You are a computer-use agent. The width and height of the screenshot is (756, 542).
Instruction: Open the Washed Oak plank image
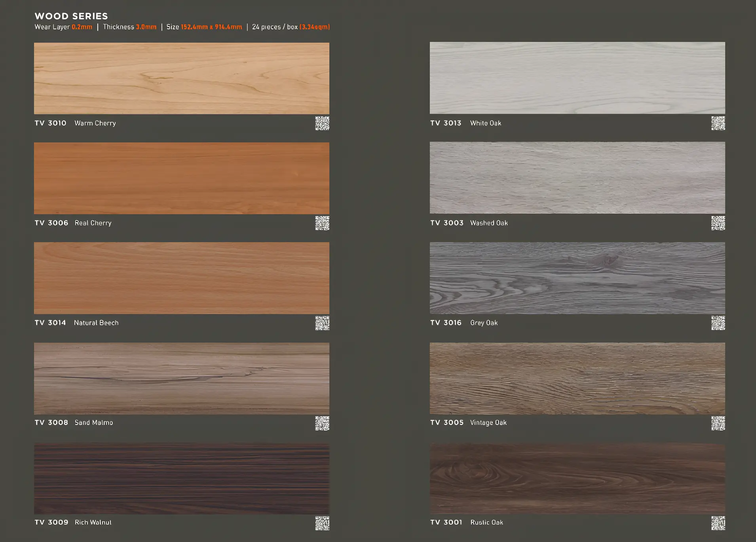pyautogui.click(x=577, y=178)
